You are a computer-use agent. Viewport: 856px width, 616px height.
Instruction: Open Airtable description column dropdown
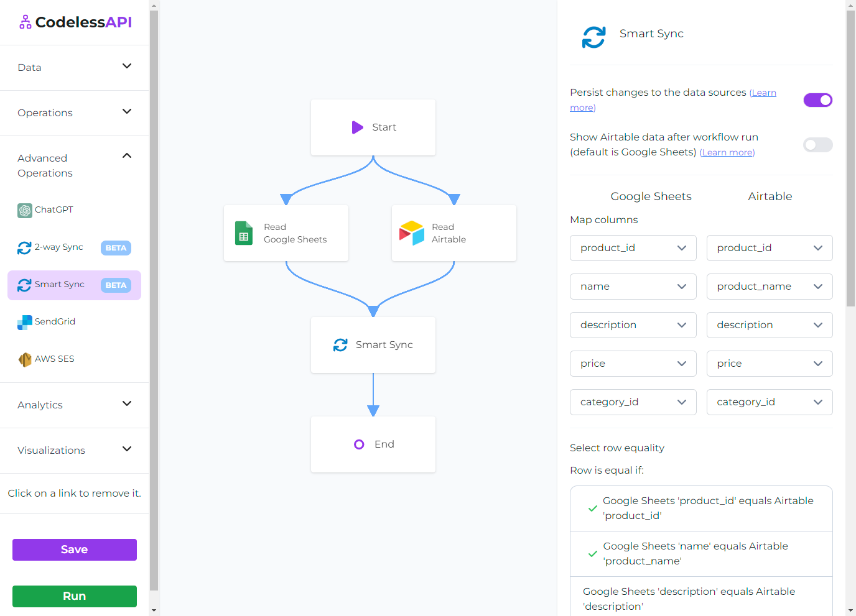point(770,325)
